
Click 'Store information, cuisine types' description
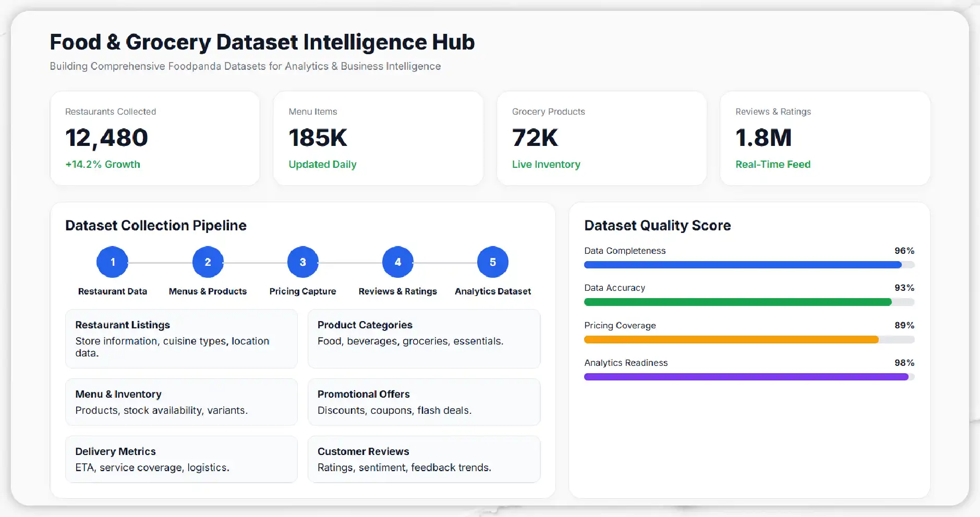coord(172,347)
